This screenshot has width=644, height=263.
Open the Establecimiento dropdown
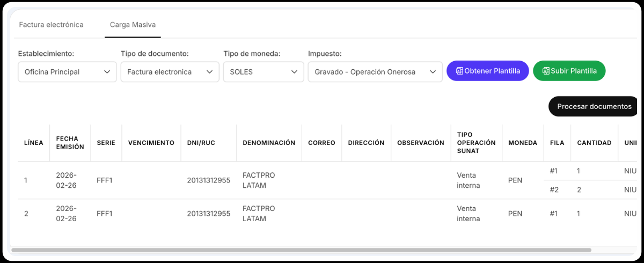point(67,72)
